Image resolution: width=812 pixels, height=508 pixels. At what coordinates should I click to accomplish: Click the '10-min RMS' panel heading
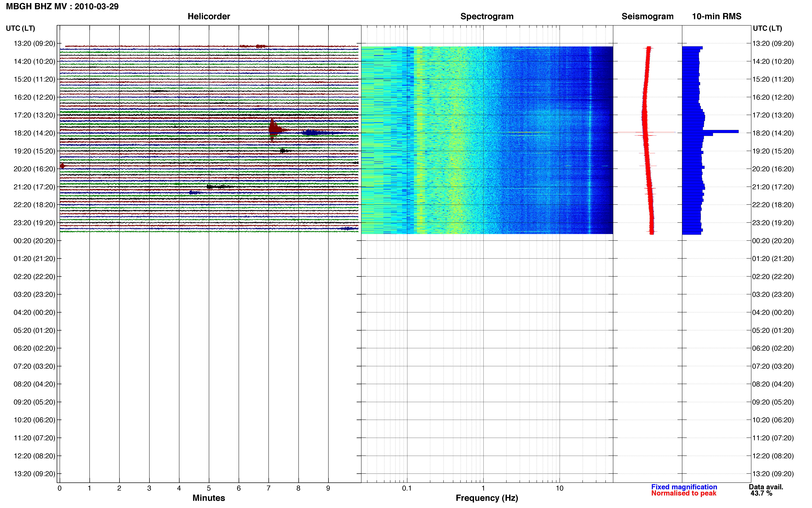coord(716,16)
